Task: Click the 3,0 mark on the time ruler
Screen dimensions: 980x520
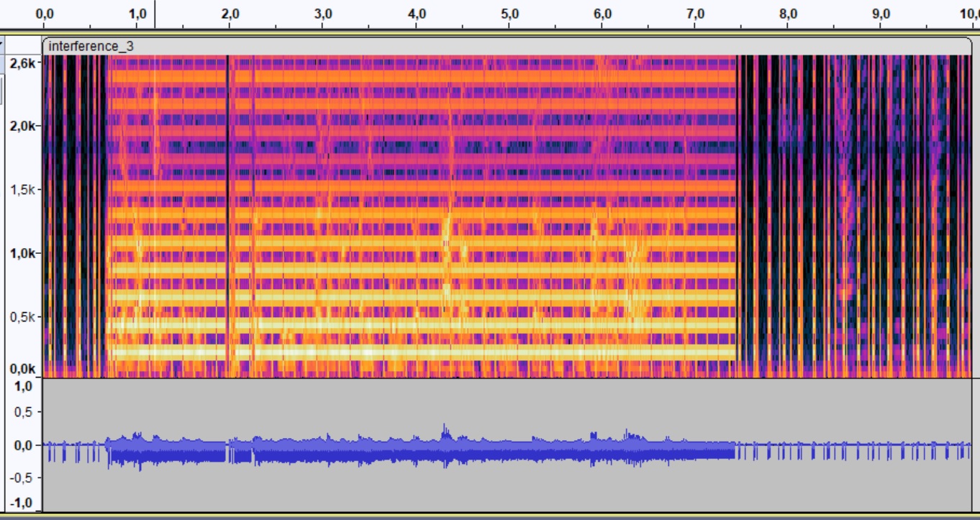Action: point(324,14)
